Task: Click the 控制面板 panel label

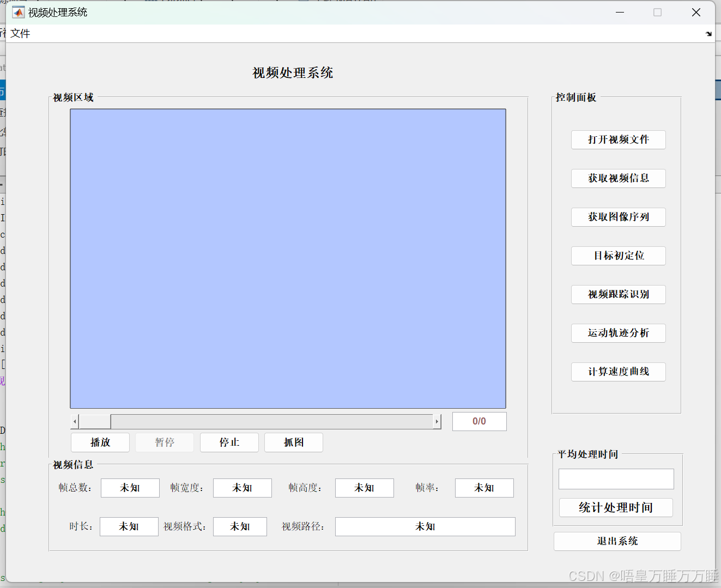Action: (x=576, y=98)
